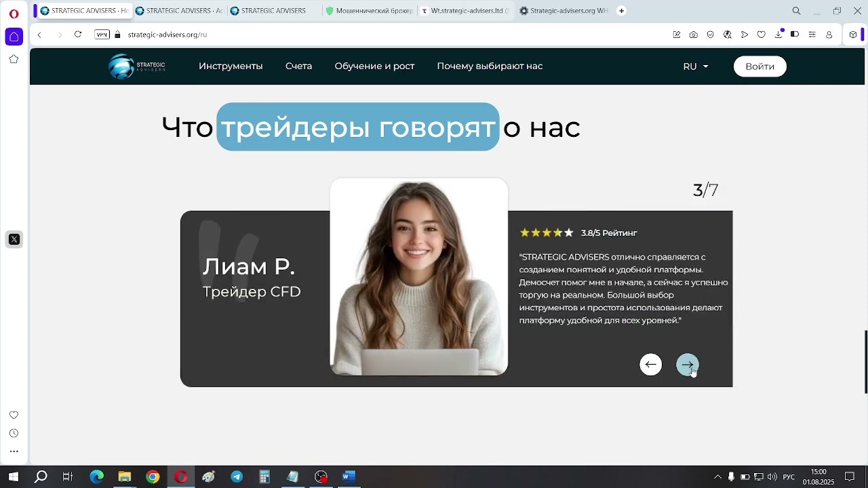Screen dimensions: 868x488
Task: Open the Opera main menu logo
Action: 14,14
